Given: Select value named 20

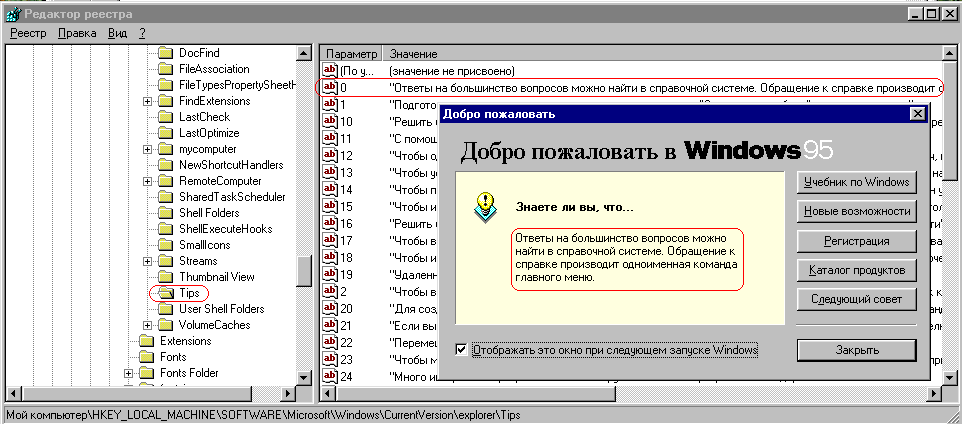Looking at the screenshot, I should pyautogui.click(x=347, y=307).
